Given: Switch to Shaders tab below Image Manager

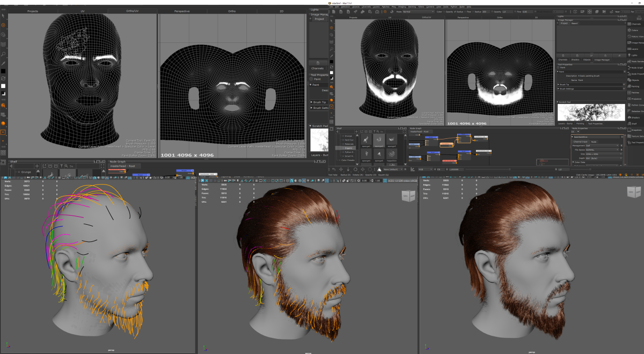Looking at the screenshot, I should [x=575, y=60].
